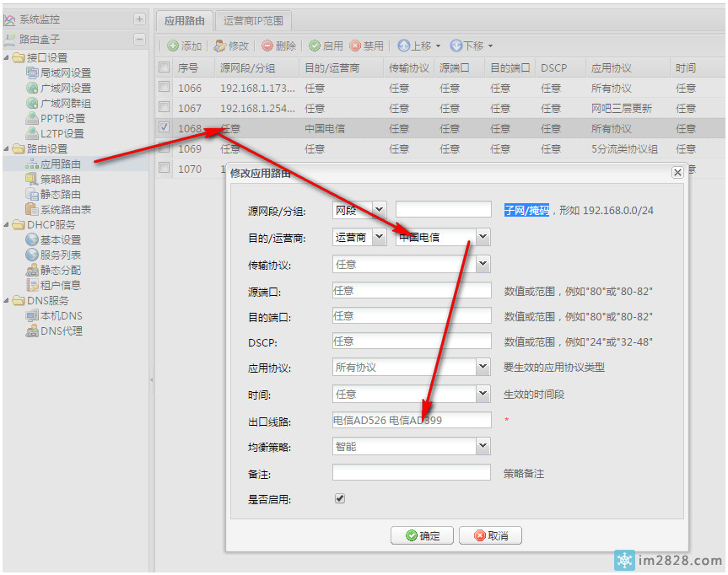Click inside the 备注 input field
The height and width of the screenshot is (575, 728).
pos(411,472)
